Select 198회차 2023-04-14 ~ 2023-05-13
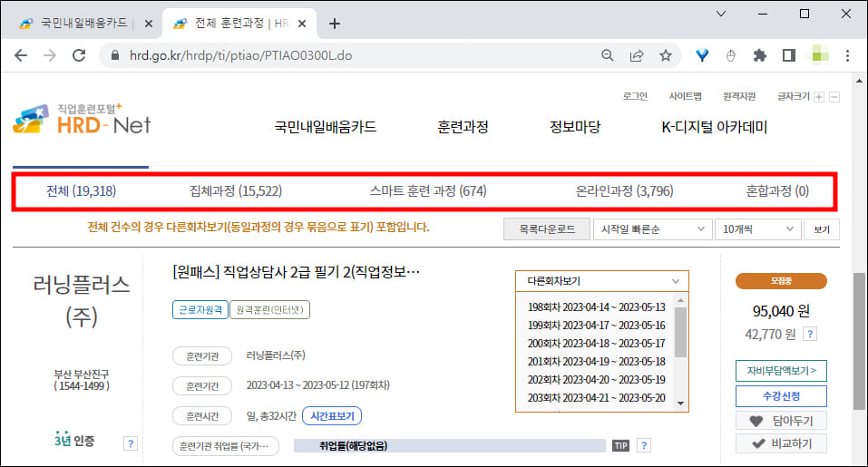Image resolution: width=868 pixels, height=467 pixels. (x=596, y=307)
